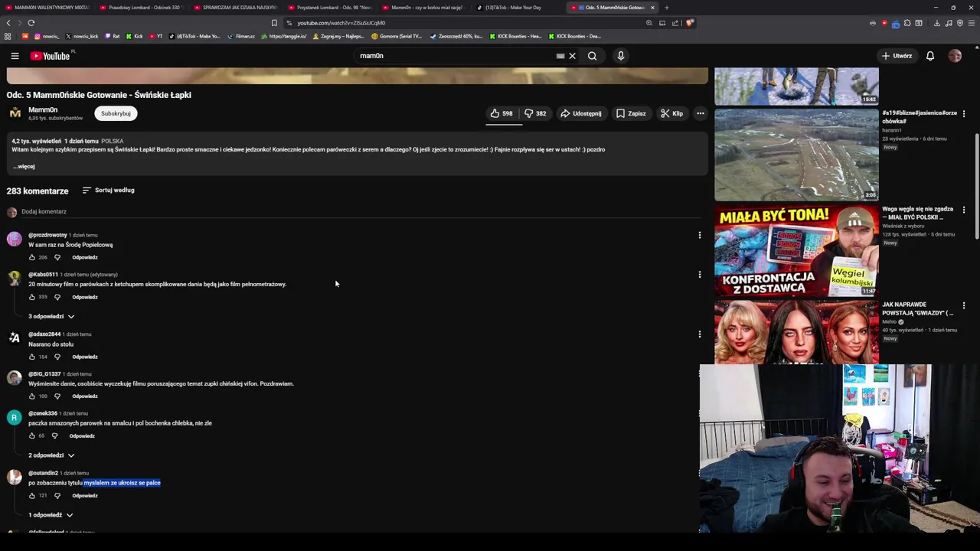
Task: Like the @prozdrowotny comment
Action: 32,258
